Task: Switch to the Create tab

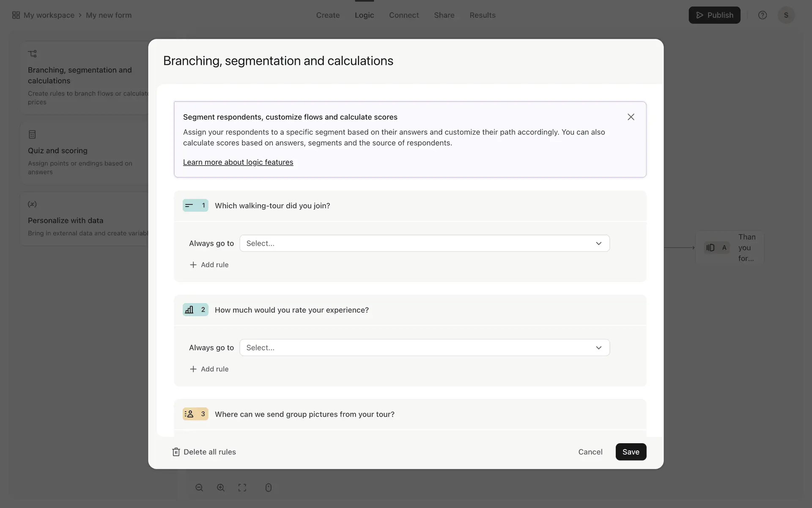Action: [x=328, y=15]
